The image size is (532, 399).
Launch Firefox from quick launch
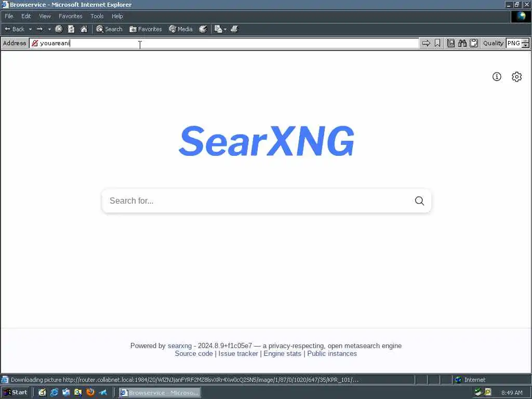tap(90, 393)
